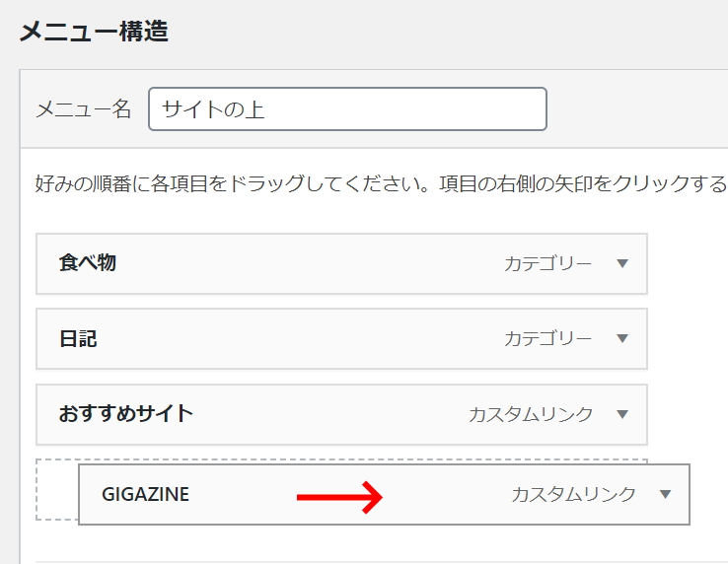Expand the 食べ物 menu item arrow

tap(622, 263)
